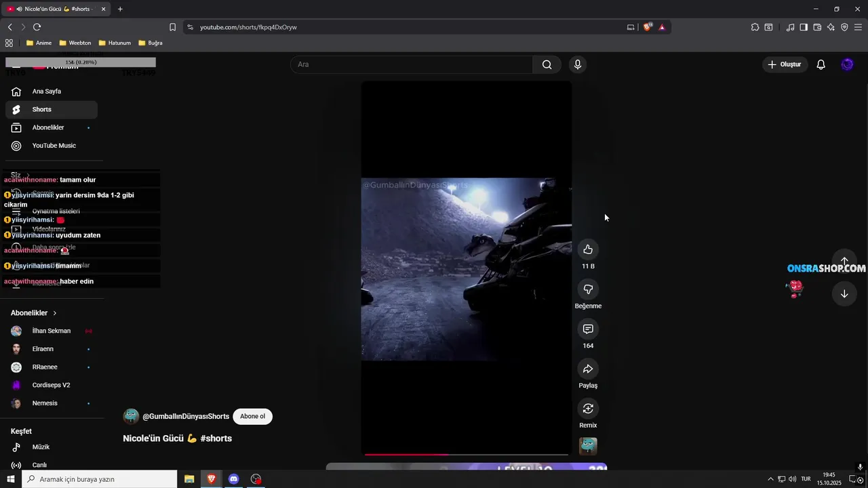The image size is (868, 488).
Task: Open the account avatar menu
Action: 847,64
